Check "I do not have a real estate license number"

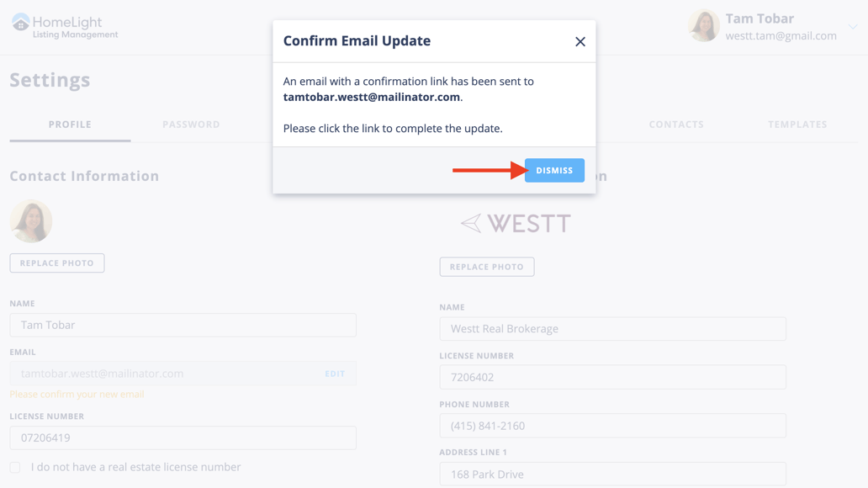pos(13,467)
